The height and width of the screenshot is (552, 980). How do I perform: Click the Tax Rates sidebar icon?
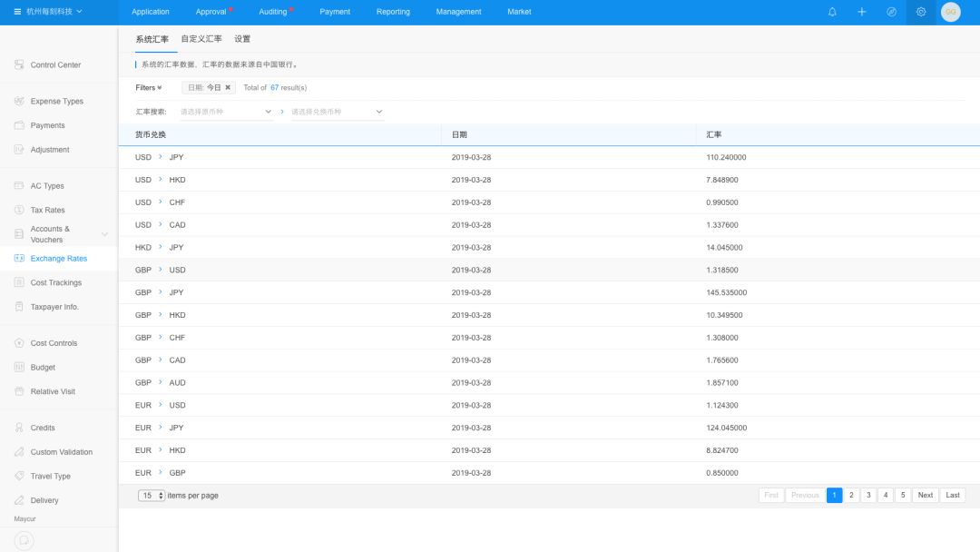point(19,210)
